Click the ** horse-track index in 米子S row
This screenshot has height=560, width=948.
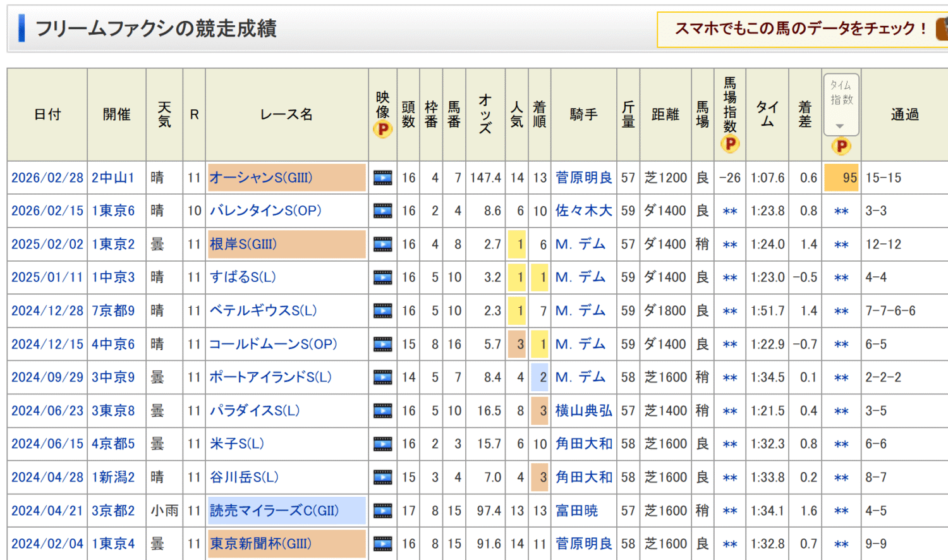[x=730, y=444]
